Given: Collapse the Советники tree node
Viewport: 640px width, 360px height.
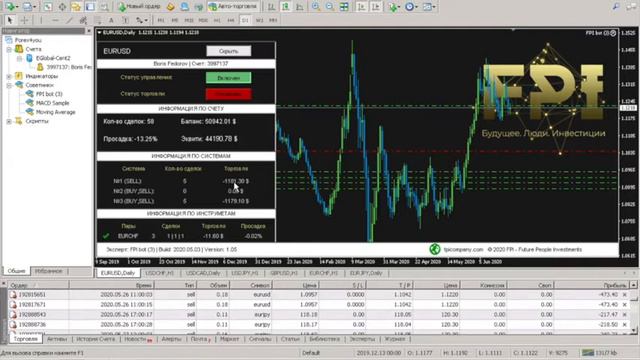Looking at the screenshot, I should tap(9, 85).
